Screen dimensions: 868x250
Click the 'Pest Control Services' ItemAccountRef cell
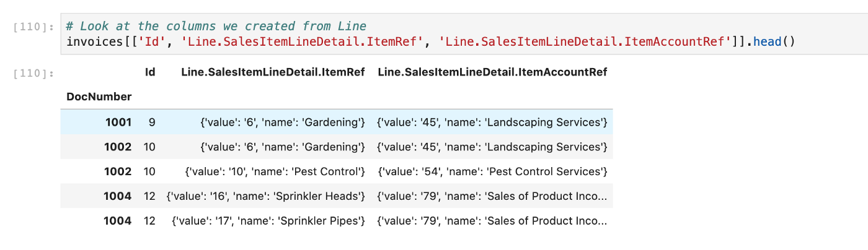pos(493,171)
